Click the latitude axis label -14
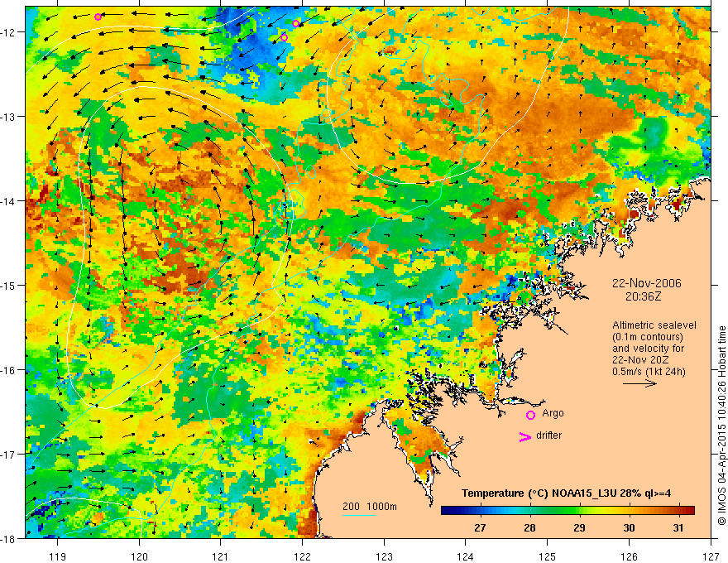Image resolution: width=728 pixels, height=563 pixels. (x=9, y=201)
